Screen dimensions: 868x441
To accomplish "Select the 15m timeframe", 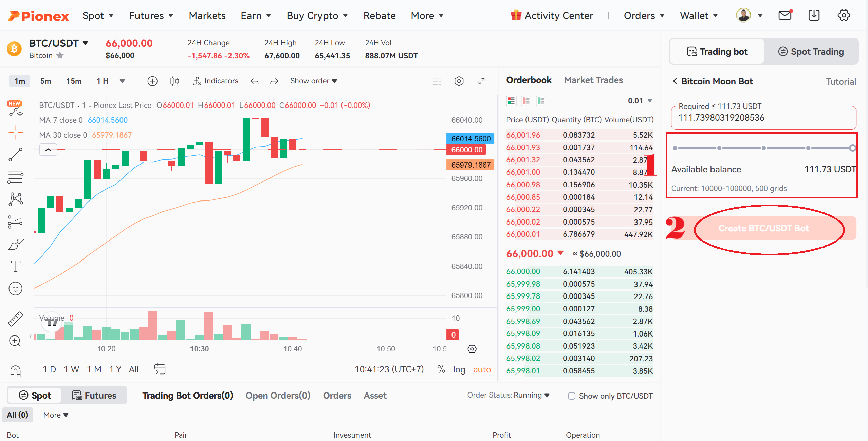I will (x=74, y=81).
